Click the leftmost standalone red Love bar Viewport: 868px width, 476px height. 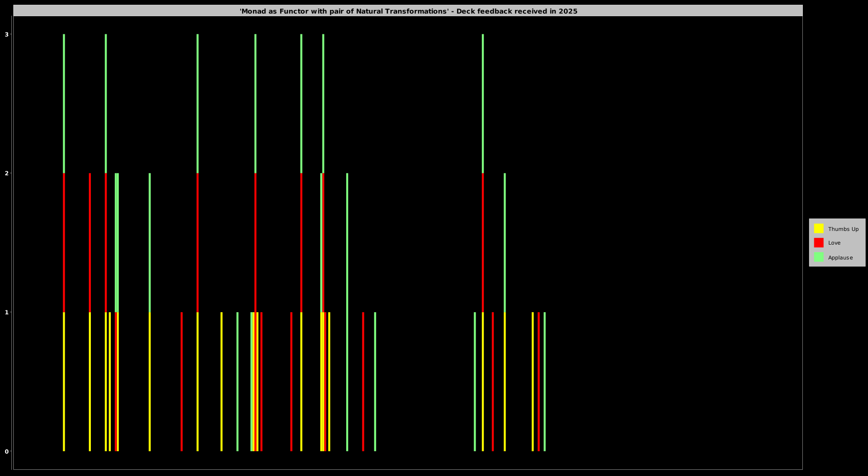(182, 381)
